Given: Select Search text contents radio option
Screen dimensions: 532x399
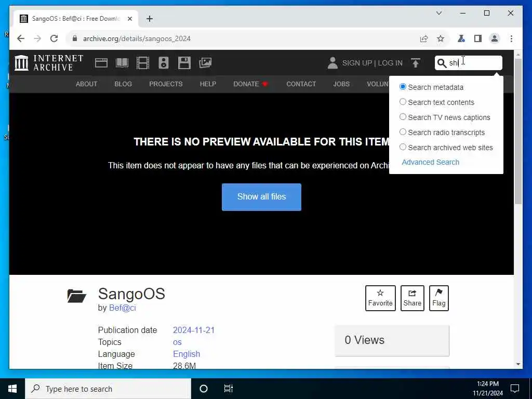Looking at the screenshot, I should point(403,102).
